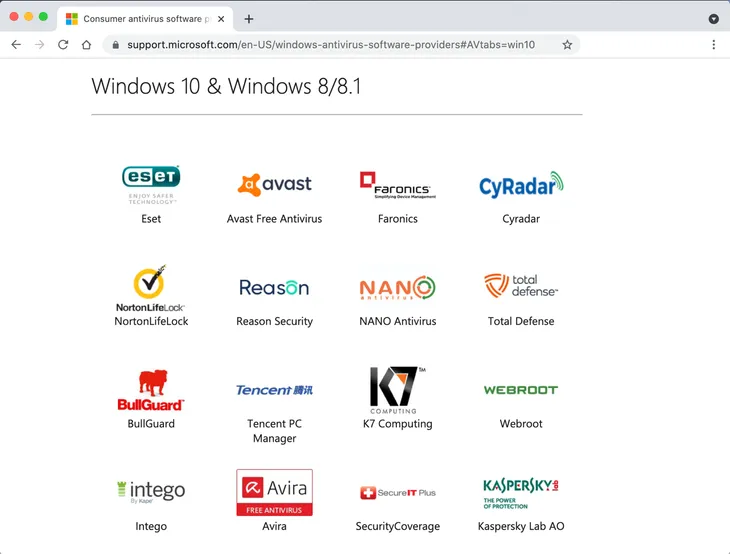Click the Total Defense shield logo
Image resolution: width=730 pixels, height=554 pixels.
click(x=521, y=285)
